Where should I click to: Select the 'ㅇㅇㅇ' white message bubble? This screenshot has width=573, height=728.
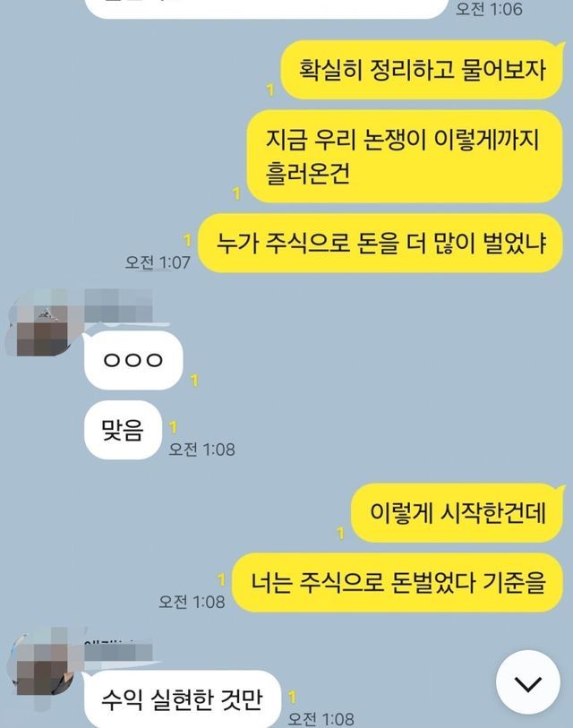point(133,360)
